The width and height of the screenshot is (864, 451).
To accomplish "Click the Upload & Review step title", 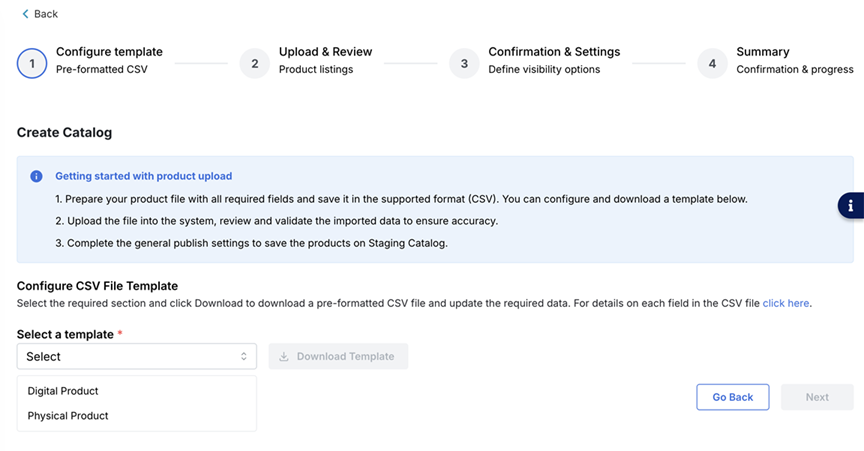I will point(325,52).
